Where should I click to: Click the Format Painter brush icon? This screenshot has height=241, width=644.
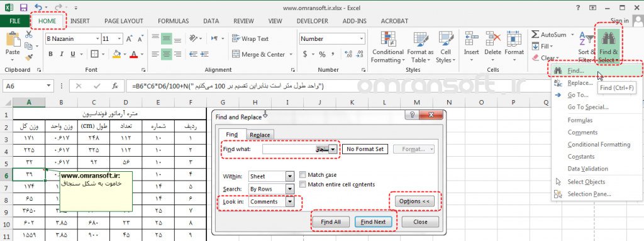tap(29, 57)
